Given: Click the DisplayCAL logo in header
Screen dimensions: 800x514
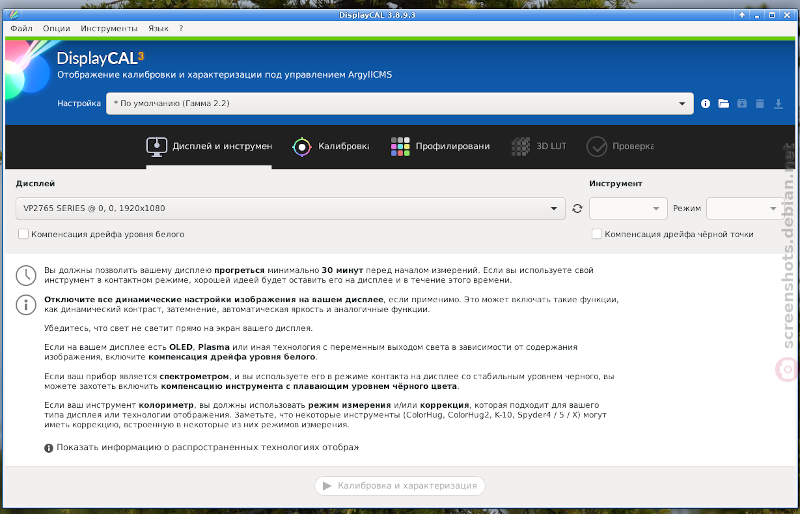Looking at the screenshot, I should (x=100, y=58).
